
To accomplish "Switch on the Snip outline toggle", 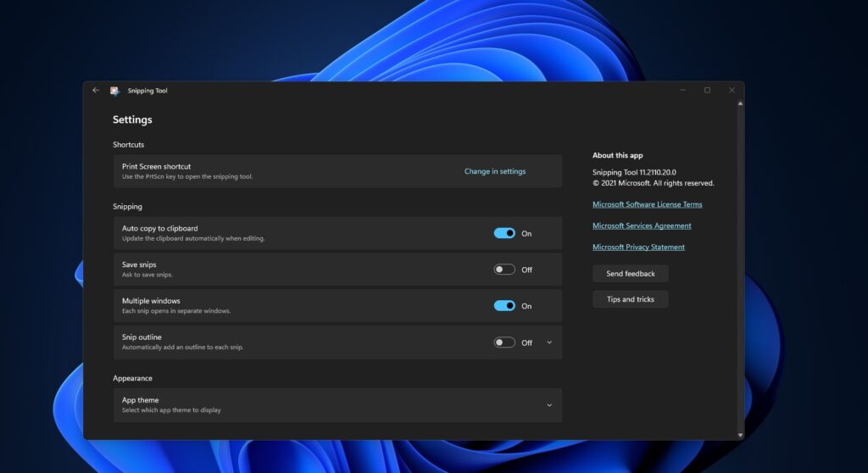I will point(504,342).
